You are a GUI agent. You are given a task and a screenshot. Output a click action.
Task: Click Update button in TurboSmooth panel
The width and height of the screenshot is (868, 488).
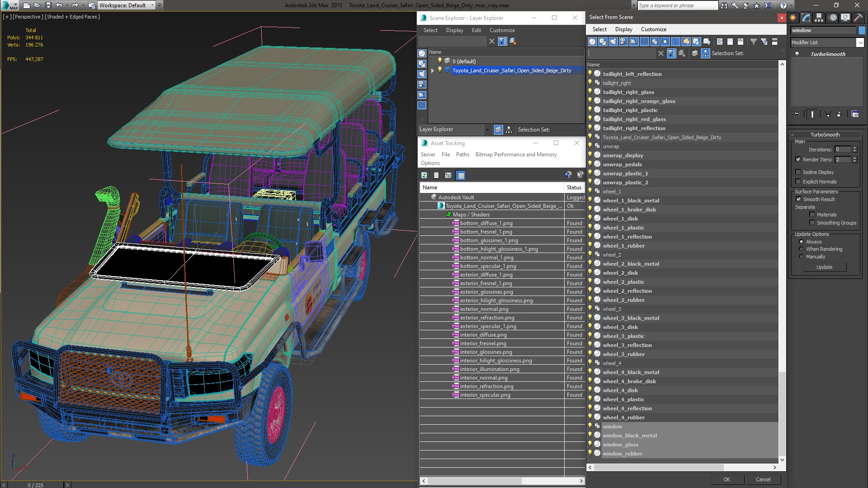click(824, 267)
